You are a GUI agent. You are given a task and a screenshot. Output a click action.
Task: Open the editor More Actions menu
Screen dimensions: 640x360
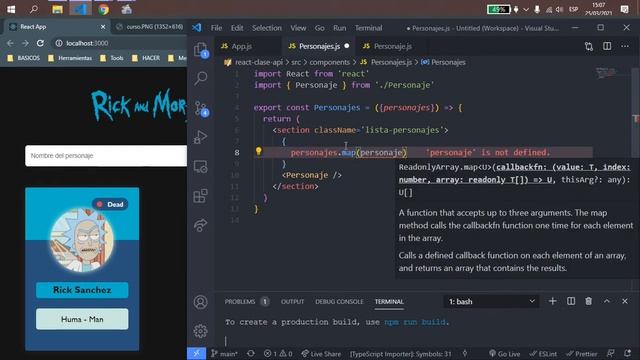(x=625, y=46)
